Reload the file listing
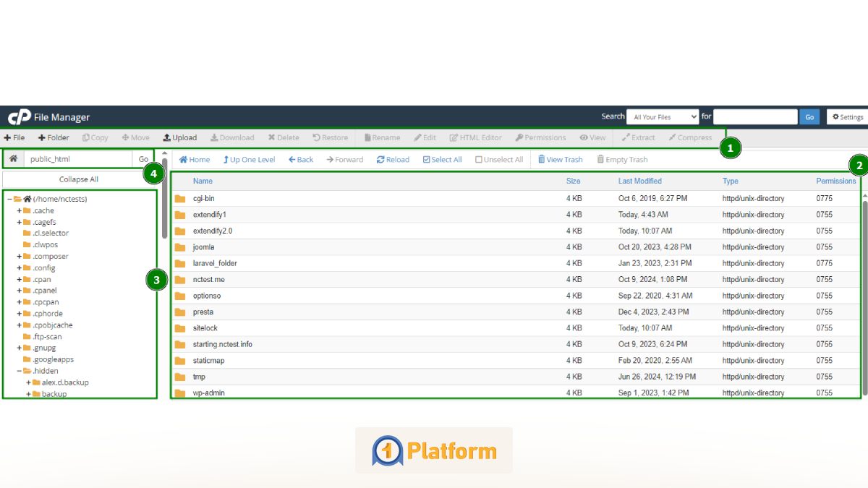This screenshot has width=868, height=488. (x=393, y=159)
